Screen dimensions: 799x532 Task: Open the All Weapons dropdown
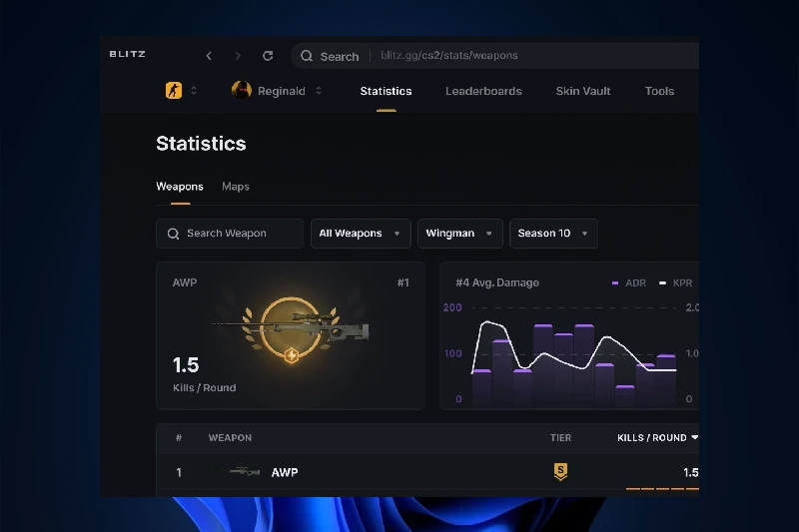361,234
